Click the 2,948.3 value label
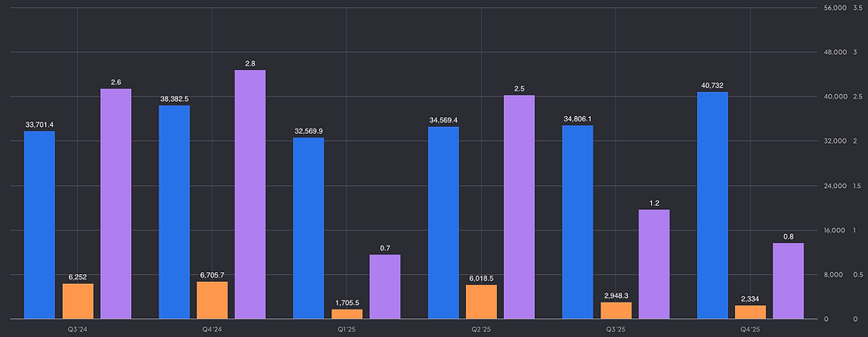Image resolution: width=868 pixels, height=337 pixels. [x=616, y=295]
